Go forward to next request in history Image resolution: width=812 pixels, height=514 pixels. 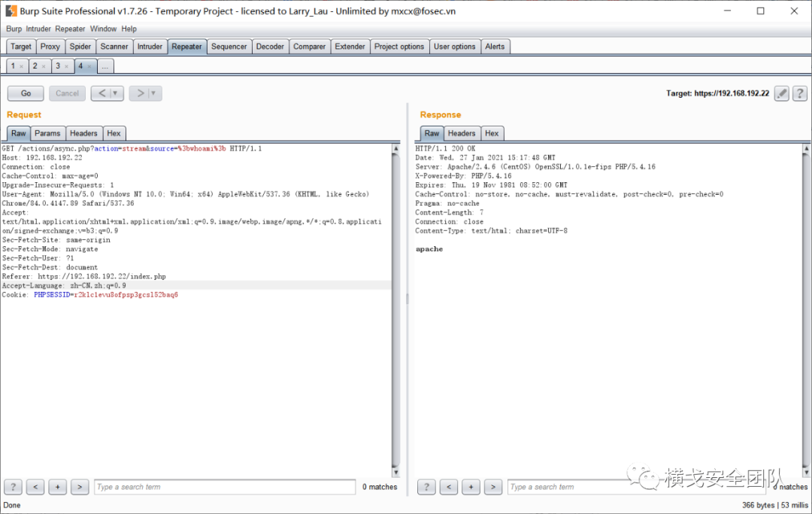tap(140, 93)
